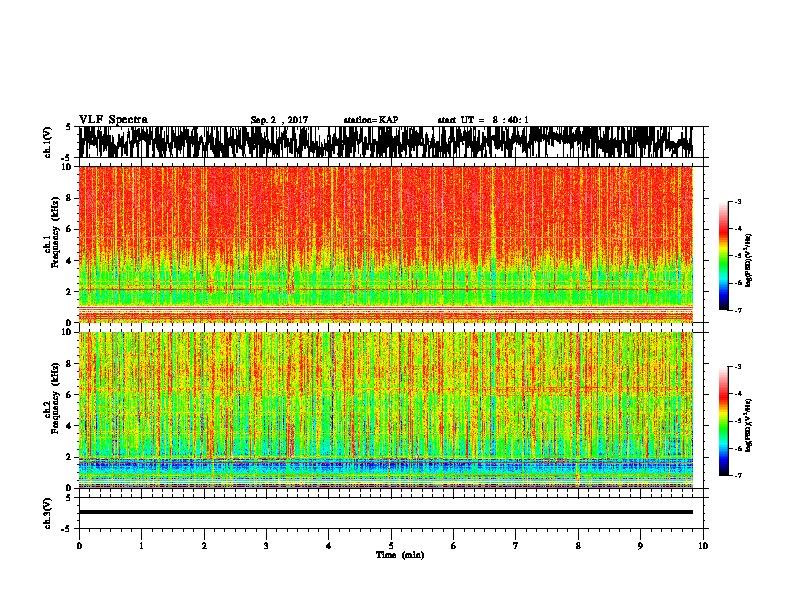Click the "VLF Spectra" plot title
The image size is (792, 612).
point(113,120)
